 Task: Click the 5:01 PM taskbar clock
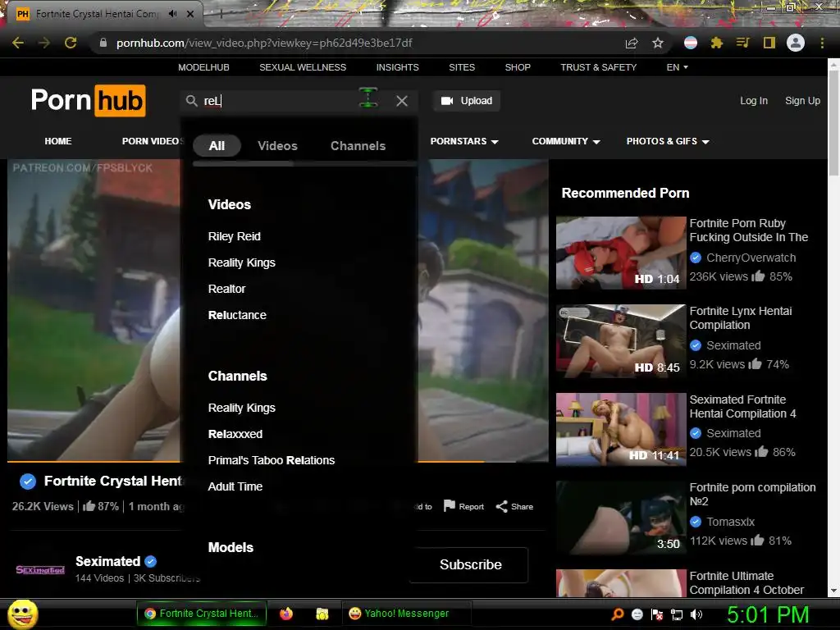(x=768, y=614)
